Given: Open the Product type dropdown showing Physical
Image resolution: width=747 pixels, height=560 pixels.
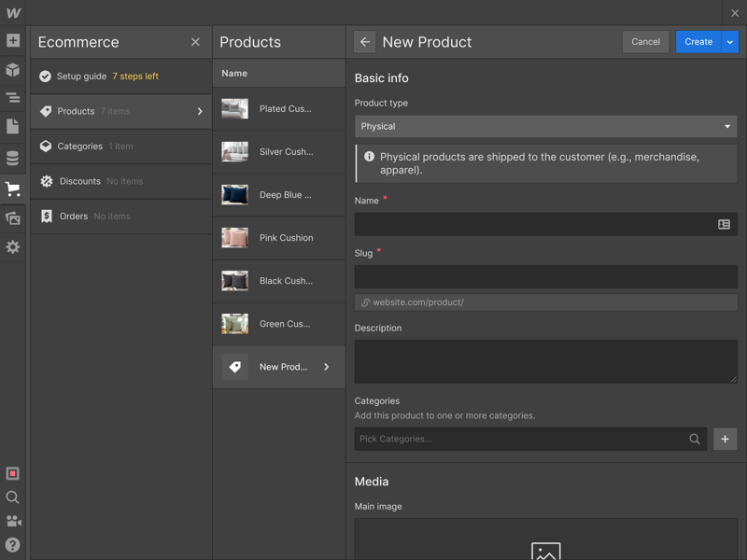Looking at the screenshot, I should point(545,126).
